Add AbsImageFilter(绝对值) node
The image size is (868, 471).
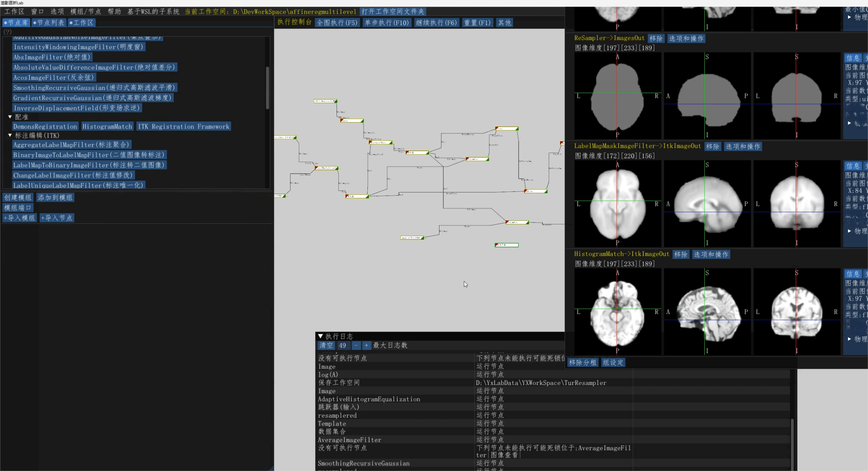click(x=52, y=57)
